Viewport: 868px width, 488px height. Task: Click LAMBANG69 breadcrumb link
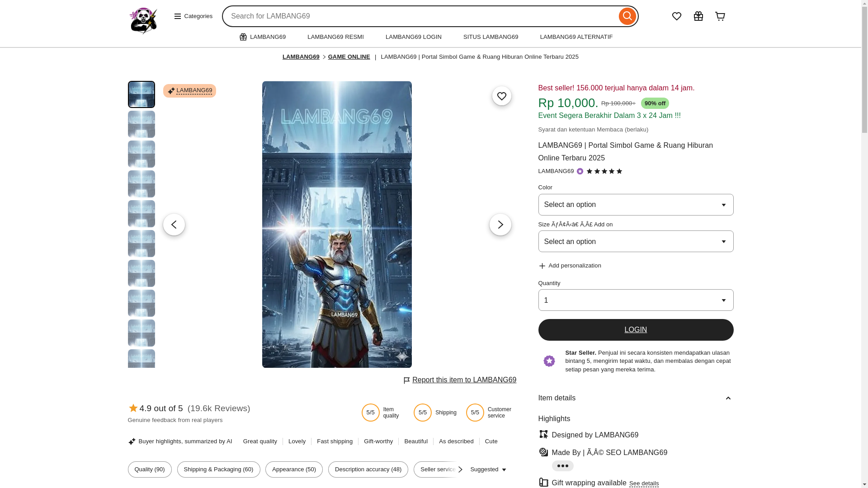tap(301, 57)
